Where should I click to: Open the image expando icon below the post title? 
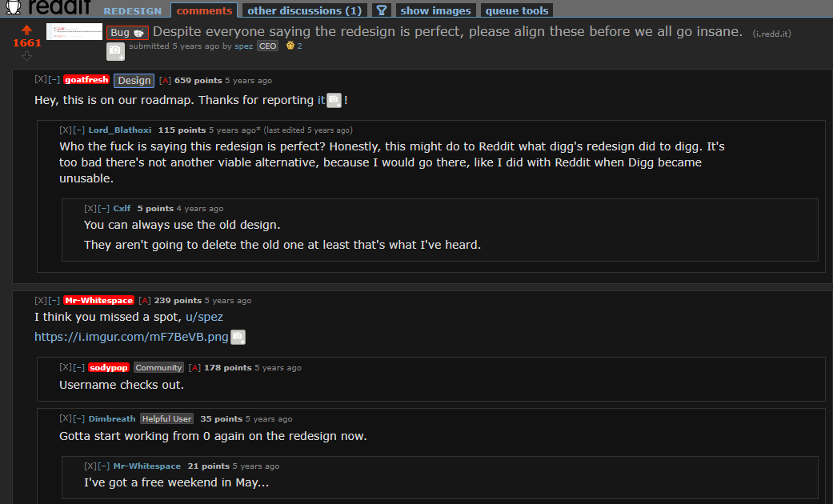click(x=115, y=51)
